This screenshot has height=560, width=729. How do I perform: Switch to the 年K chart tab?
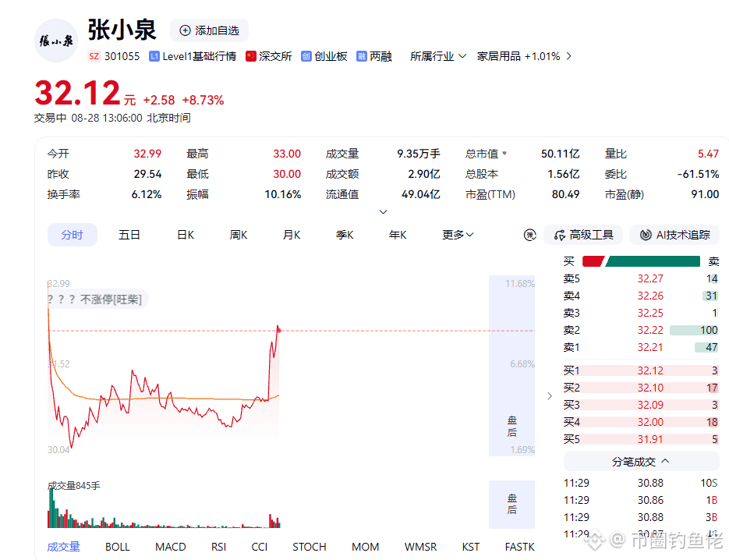click(x=398, y=235)
